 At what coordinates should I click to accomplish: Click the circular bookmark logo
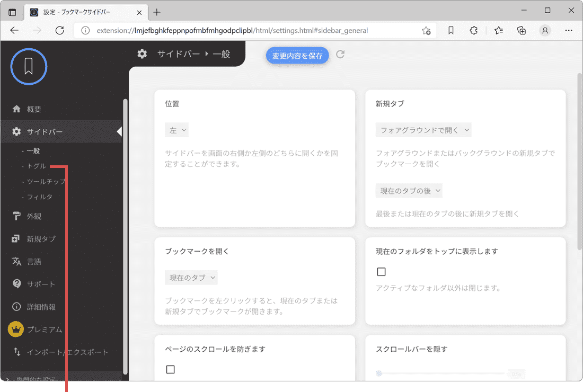(x=29, y=67)
